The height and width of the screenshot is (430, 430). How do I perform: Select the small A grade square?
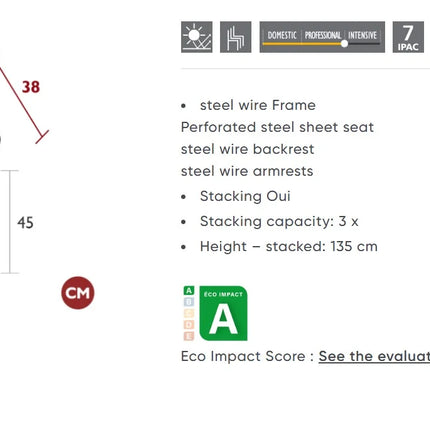point(189,290)
